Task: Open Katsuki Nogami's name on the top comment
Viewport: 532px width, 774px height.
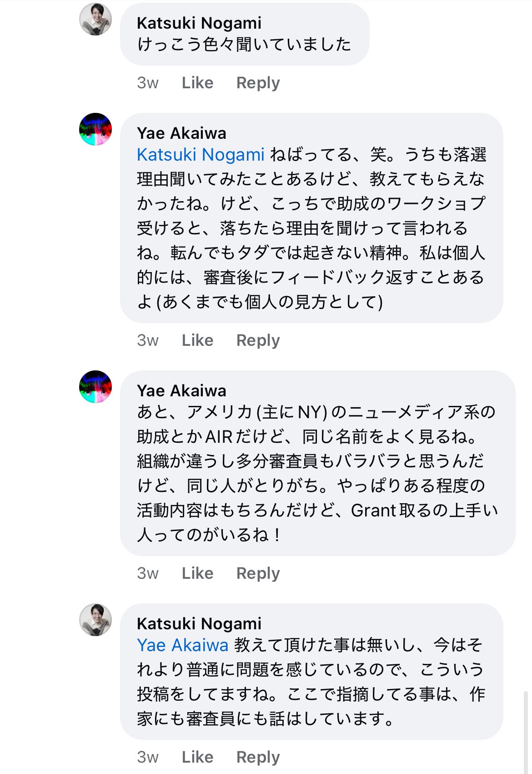Action: tap(199, 23)
